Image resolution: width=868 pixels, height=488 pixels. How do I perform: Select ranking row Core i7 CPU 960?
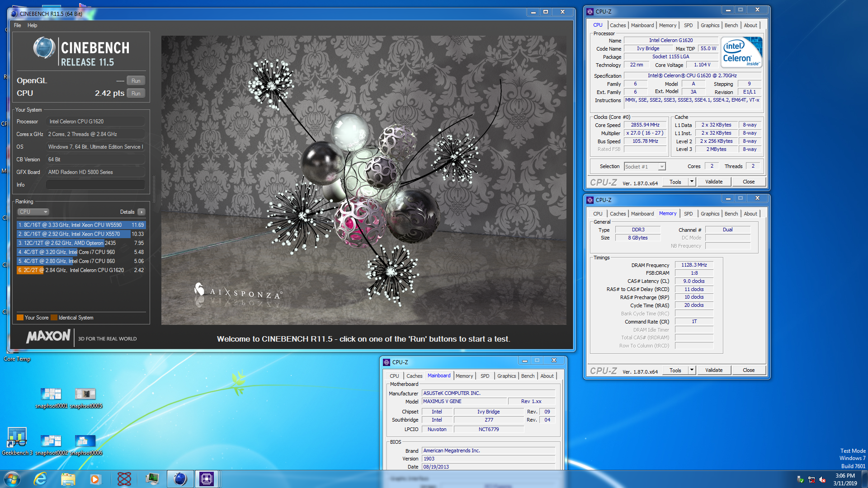(81, 252)
